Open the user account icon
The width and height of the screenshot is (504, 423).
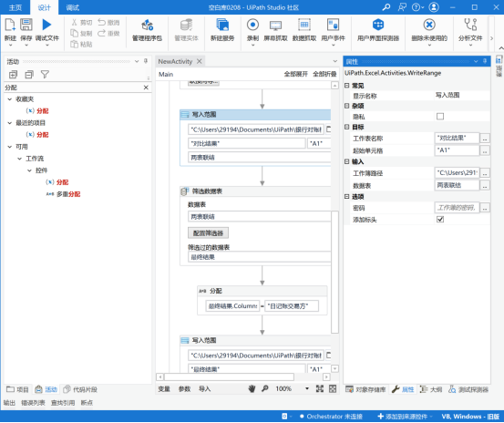tap(434, 7)
